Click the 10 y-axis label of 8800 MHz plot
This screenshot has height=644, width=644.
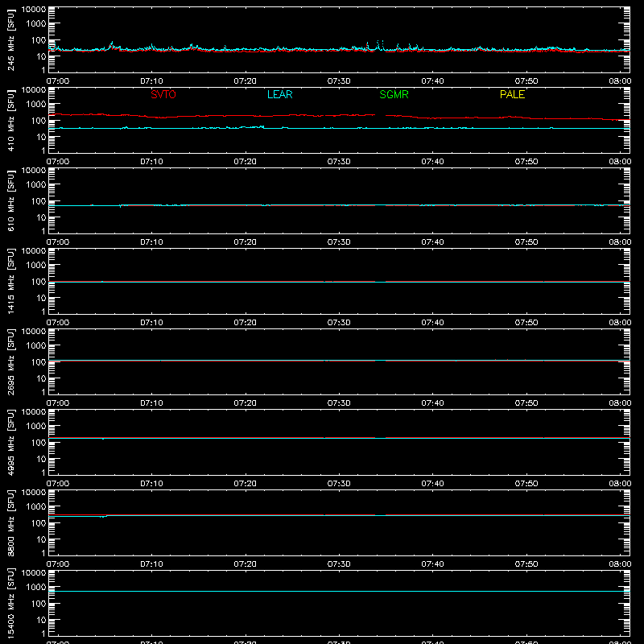(x=42, y=539)
